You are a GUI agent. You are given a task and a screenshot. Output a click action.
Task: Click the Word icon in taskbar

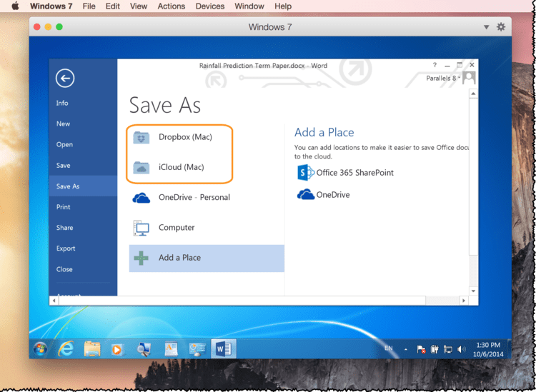[224, 349]
